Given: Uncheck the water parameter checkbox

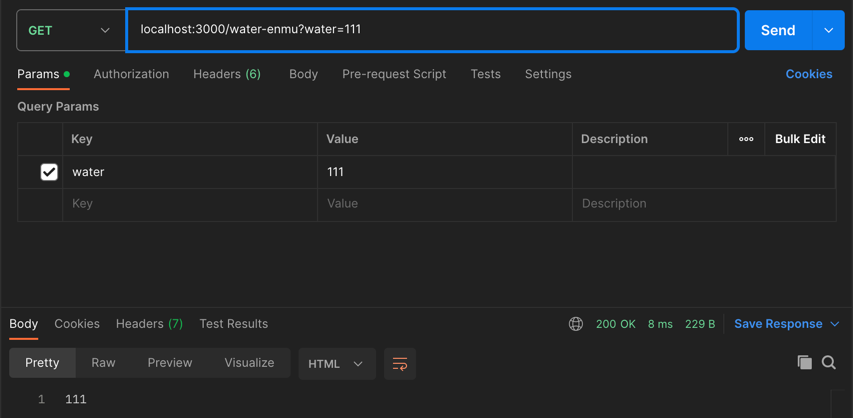Looking at the screenshot, I should [x=49, y=173].
